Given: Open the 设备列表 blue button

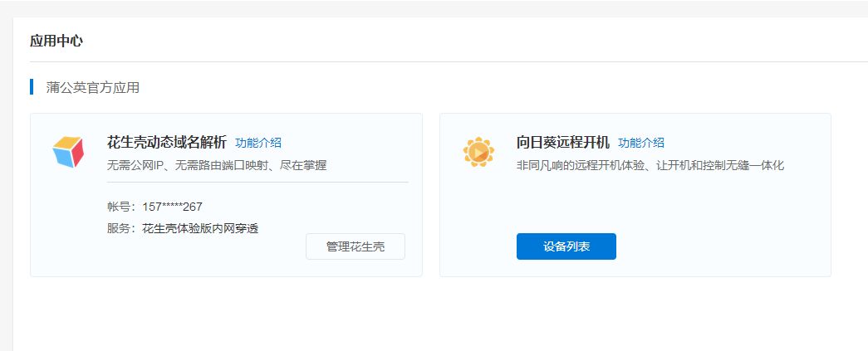Looking at the screenshot, I should pos(566,246).
